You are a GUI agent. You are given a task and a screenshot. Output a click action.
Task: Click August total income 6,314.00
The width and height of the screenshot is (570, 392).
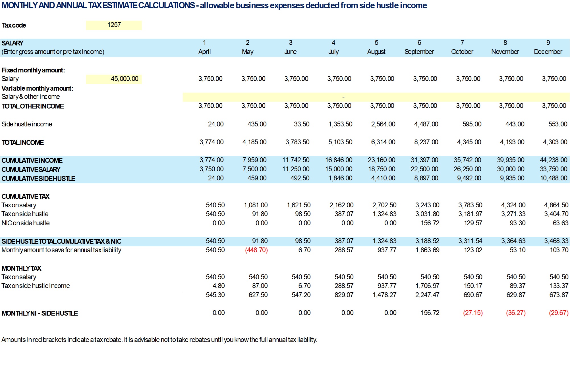(383, 142)
